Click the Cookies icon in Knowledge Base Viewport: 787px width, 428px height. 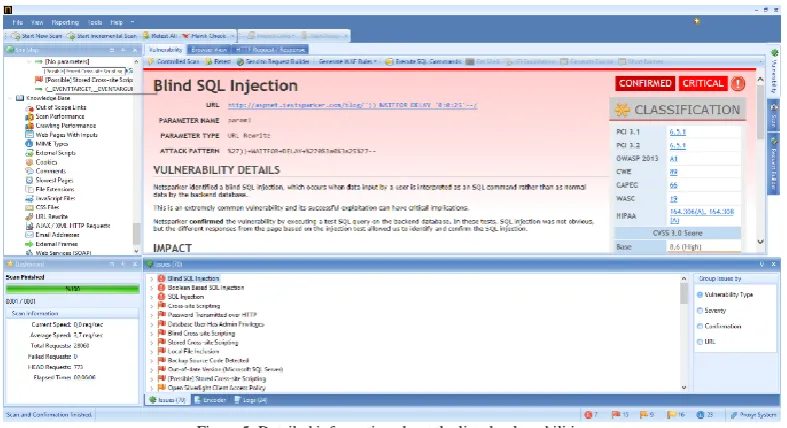pos(30,162)
